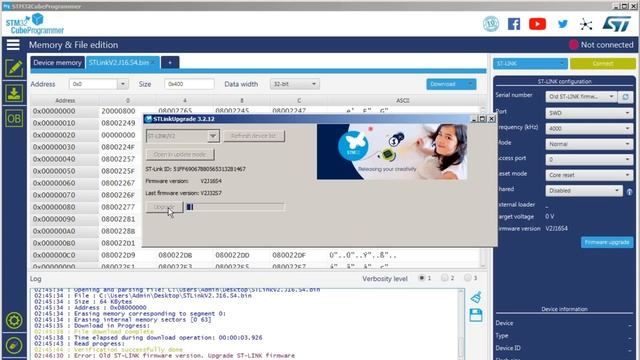Open the ST Twitter icon
The image size is (640, 360).
[563, 24]
